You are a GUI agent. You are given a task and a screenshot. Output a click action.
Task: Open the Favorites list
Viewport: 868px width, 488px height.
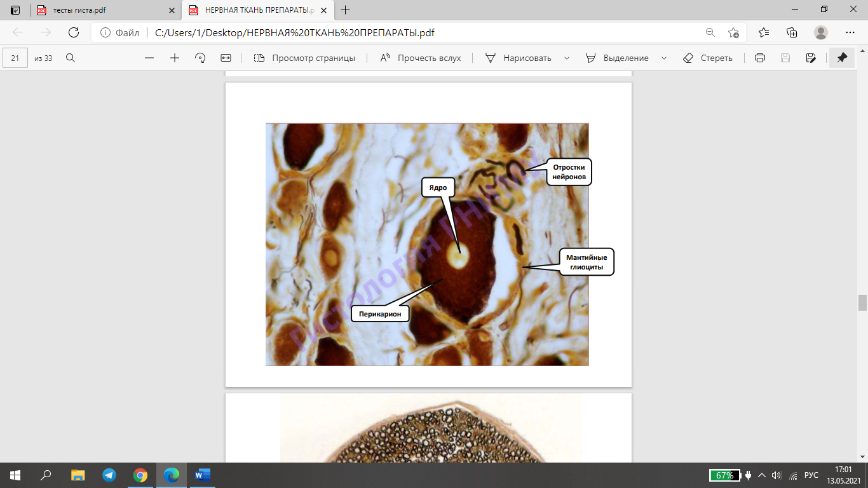coord(764,33)
